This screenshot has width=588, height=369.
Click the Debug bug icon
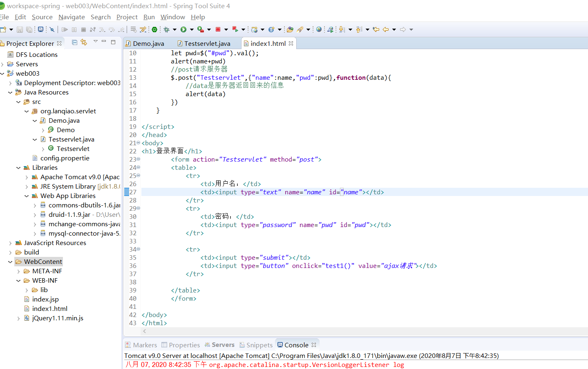pyautogui.click(x=166, y=29)
